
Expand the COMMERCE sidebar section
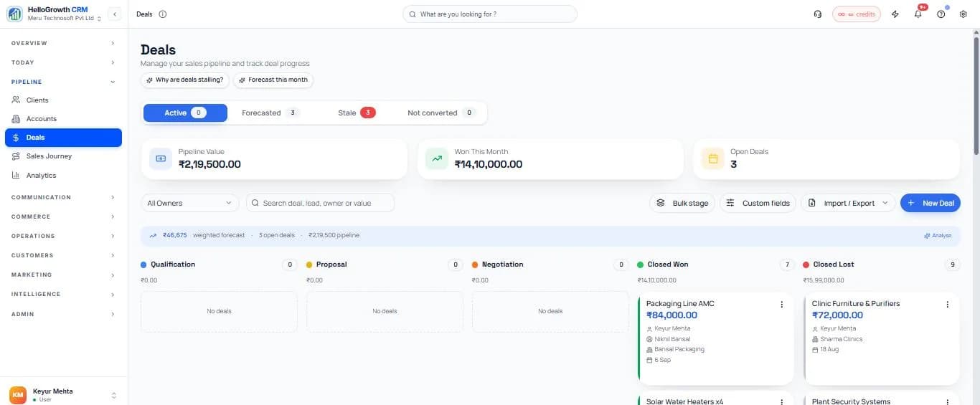(63, 216)
